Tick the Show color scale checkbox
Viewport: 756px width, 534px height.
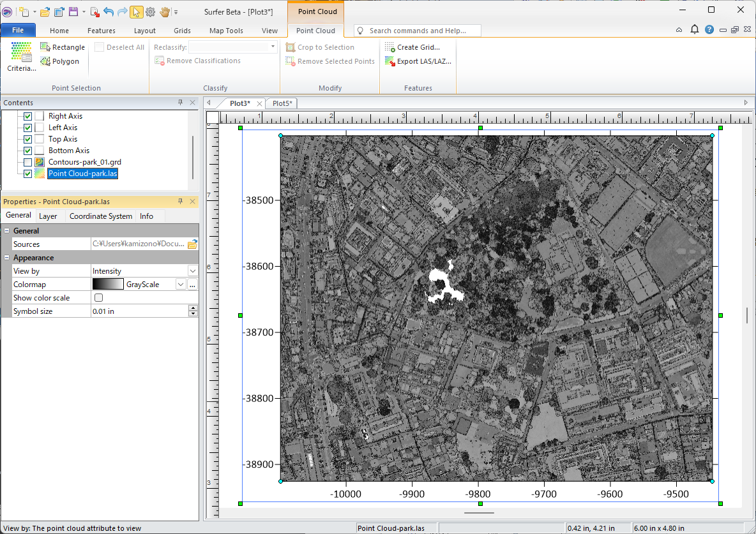(98, 298)
